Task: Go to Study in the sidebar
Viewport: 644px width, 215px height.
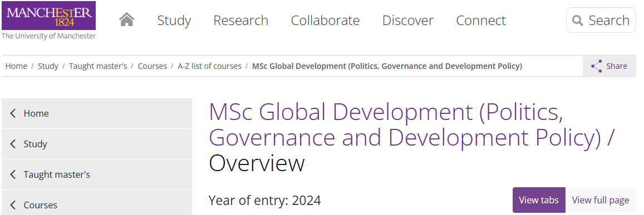Action: 96,143
